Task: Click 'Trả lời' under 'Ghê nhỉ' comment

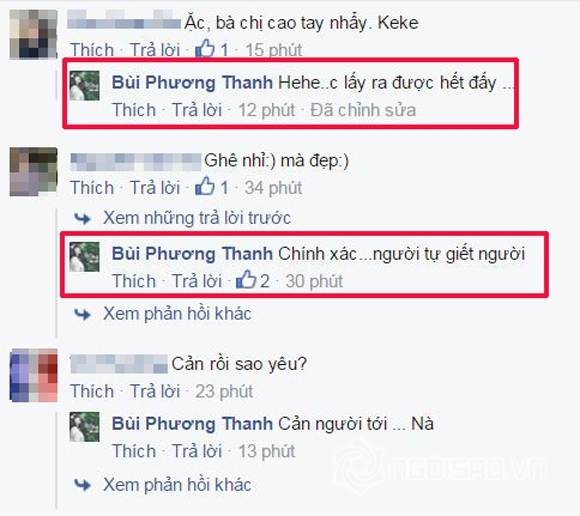Action: click(155, 188)
